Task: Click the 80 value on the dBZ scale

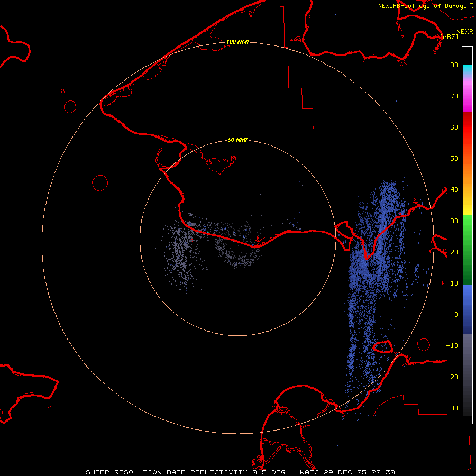Action: pyautogui.click(x=454, y=65)
